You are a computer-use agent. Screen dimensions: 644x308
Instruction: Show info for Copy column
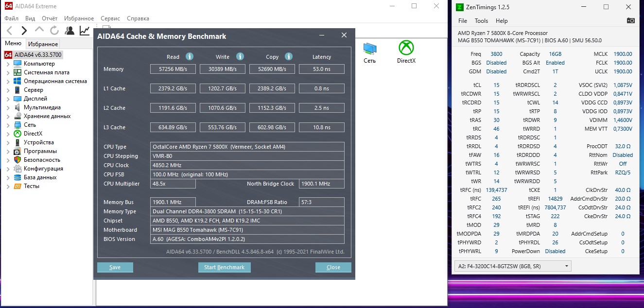tap(289, 56)
